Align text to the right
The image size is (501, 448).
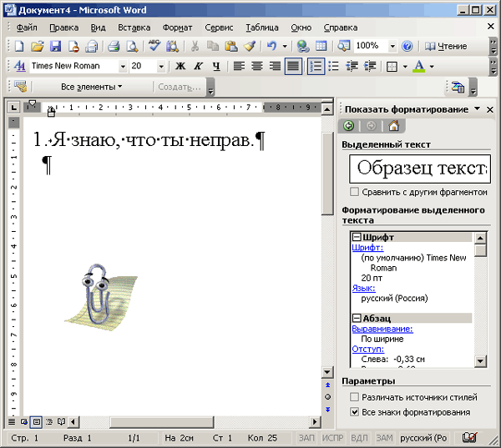(x=275, y=66)
